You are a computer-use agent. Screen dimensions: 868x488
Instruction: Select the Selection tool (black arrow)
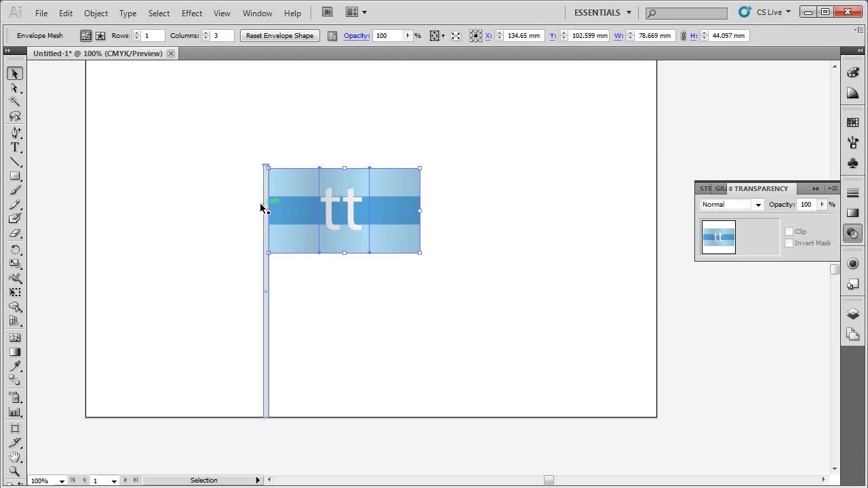pyautogui.click(x=15, y=73)
